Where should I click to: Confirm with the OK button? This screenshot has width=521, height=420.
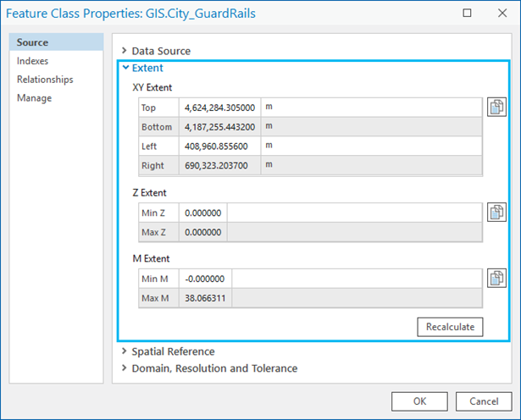[419, 401]
